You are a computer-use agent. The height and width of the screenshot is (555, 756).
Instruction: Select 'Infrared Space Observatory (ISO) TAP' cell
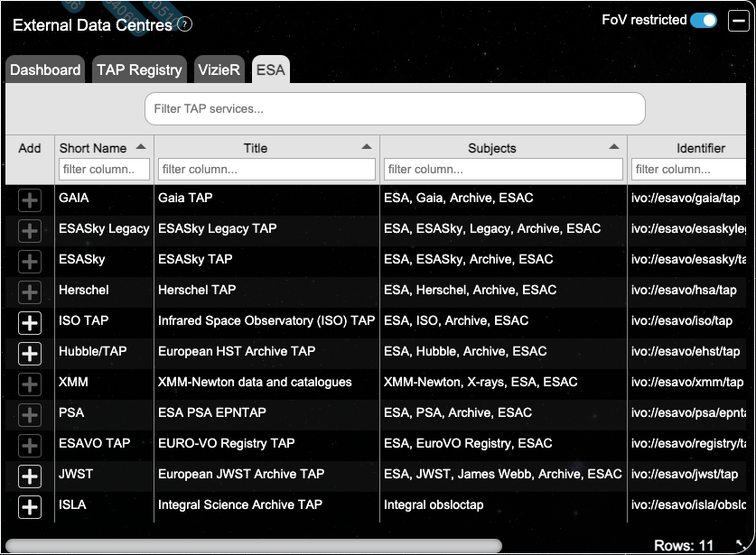click(266, 320)
